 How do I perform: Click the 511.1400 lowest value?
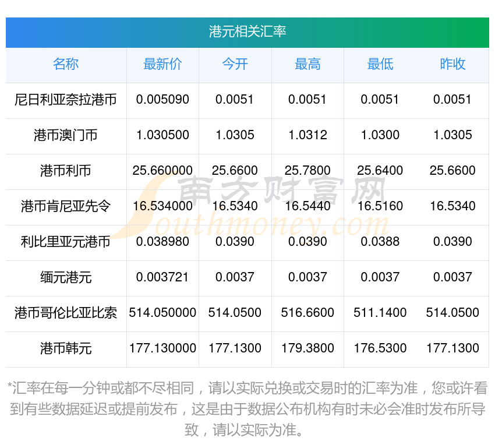click(x=380, y=313)
